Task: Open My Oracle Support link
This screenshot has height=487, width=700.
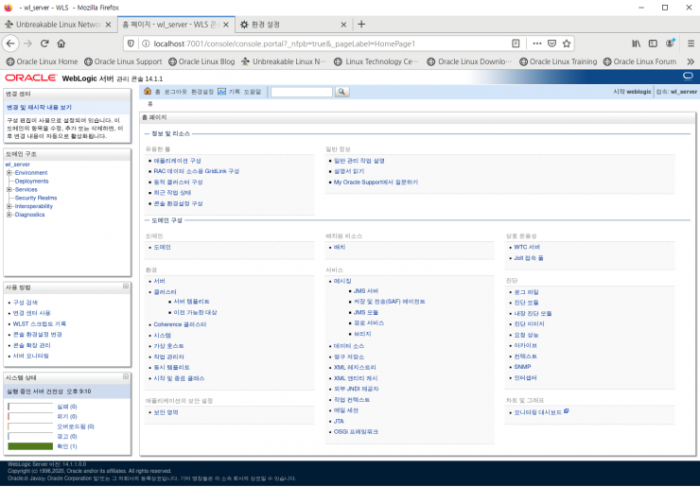Action: [x=376, y=182]
